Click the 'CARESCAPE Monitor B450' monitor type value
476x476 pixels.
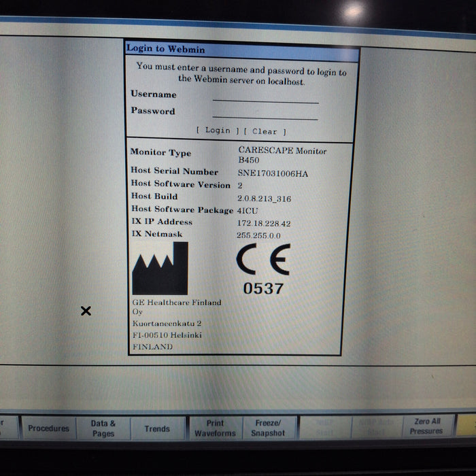click(282, 155)
